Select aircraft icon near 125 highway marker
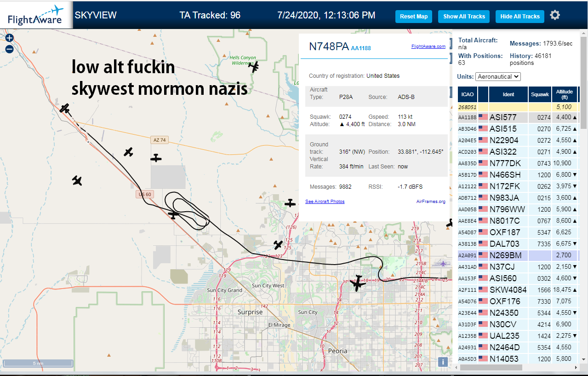 pos(278,244)
